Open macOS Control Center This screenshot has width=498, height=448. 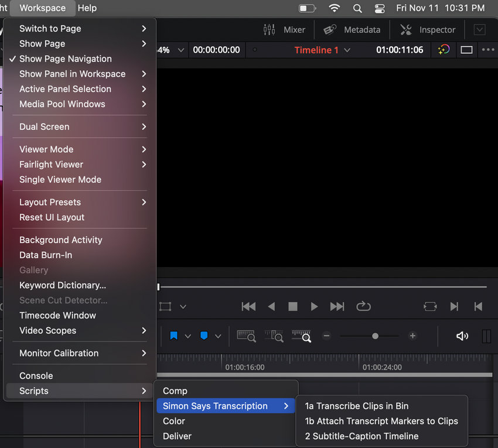[x=380, y=8]
